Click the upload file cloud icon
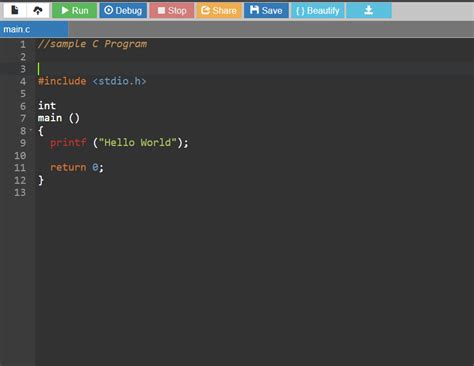Screen dimensions: 474x366 pos(38,10)
